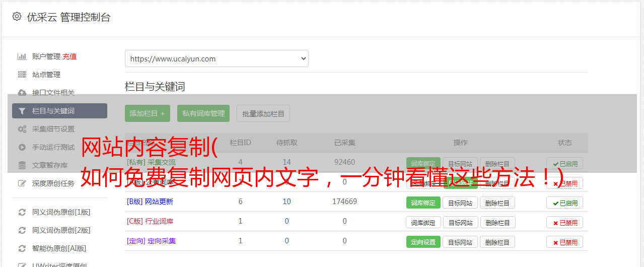Click 目标网站 in the 采集交流 row
The width and height of the screenshot is (644, 267).
(461, 164)
